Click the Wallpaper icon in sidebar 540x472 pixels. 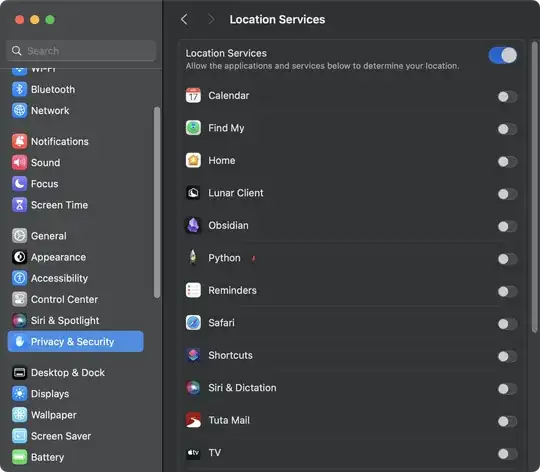[19, 415]
